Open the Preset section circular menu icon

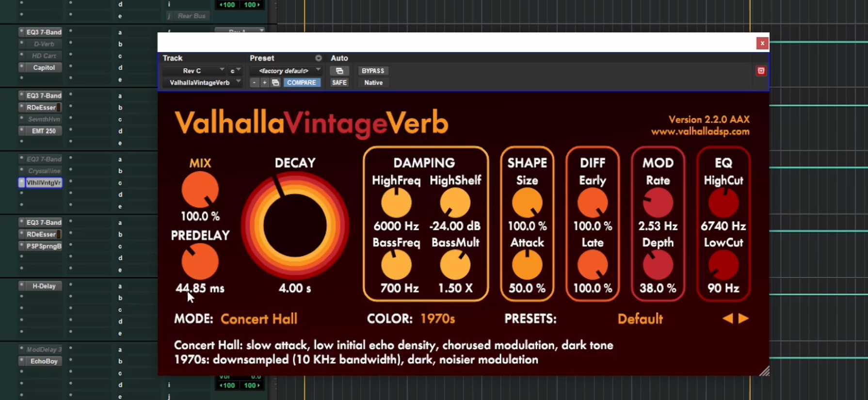pos(318,58)
